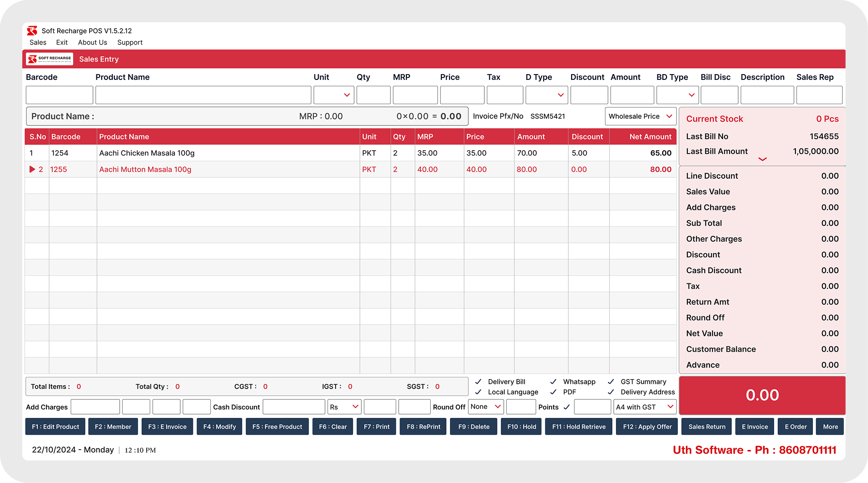The image size is (868, 483).
Task: Click the app icon in title bar
Action: coord(32,31)
